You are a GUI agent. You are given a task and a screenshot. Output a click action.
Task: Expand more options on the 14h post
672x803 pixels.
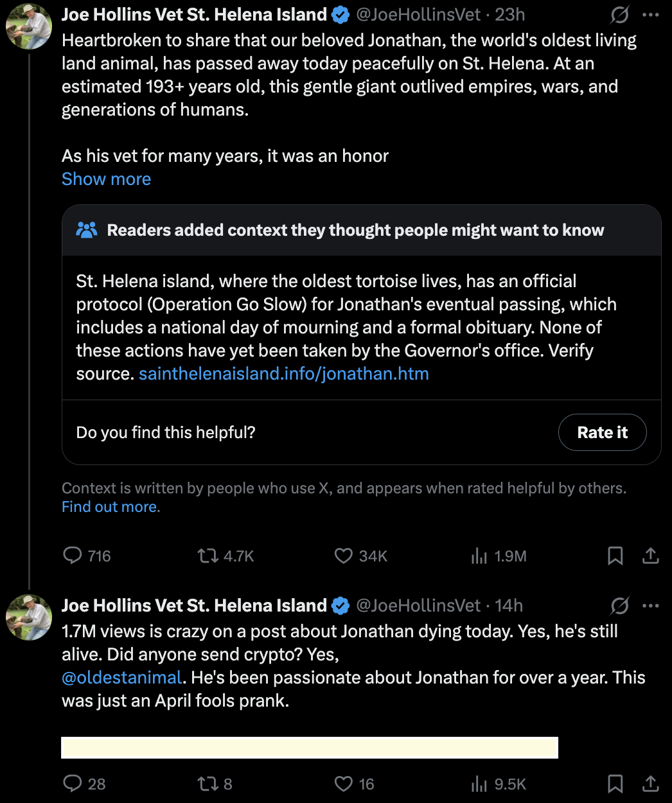click(x=651, y=606)
